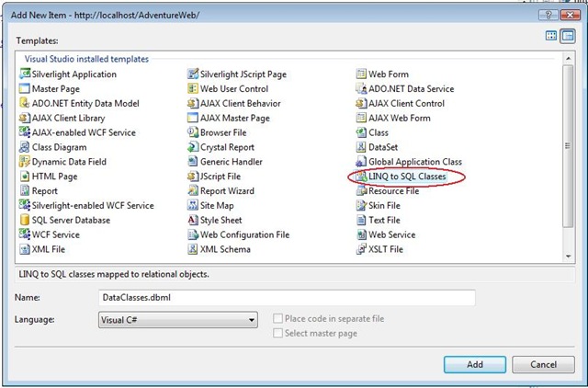Image resolution: width=588 pixels, height=388 pixels.
Task: Select the Silverlight Application template icon
Action: click(24, 74)
